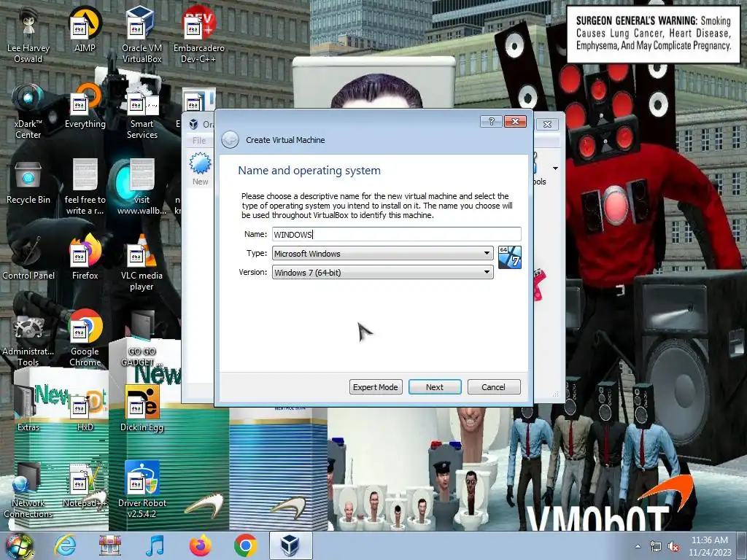Viewport: 747px width, 560px height.
Task: Open the Control Panel desktop icon
Action: pos(28,257)
